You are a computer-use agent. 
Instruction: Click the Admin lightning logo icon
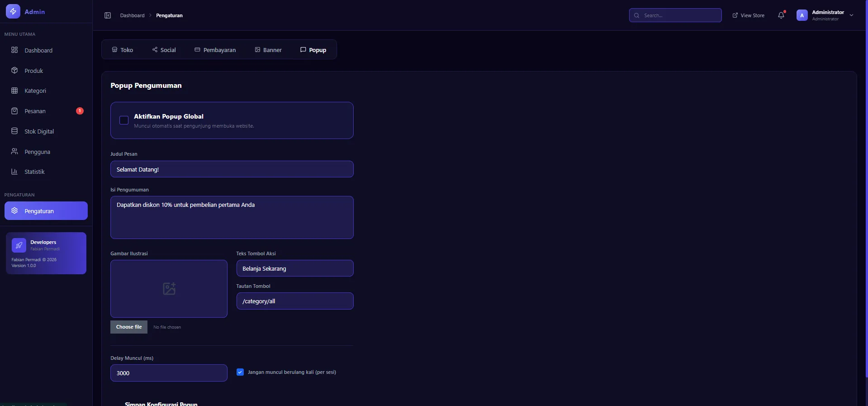13,12
